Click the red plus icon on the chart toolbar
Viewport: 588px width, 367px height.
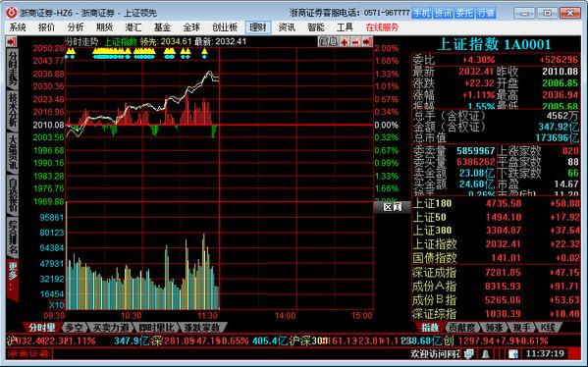tap(345, 41)
